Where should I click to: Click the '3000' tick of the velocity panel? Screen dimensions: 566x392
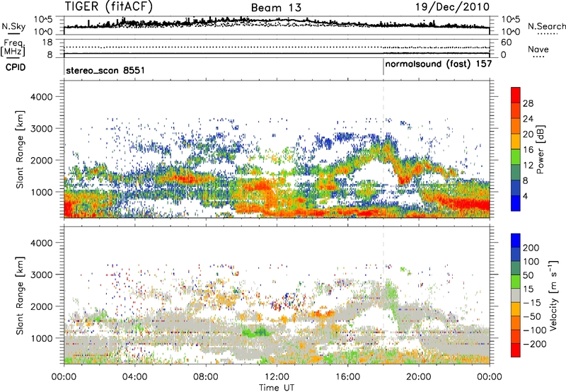point(41,275)
